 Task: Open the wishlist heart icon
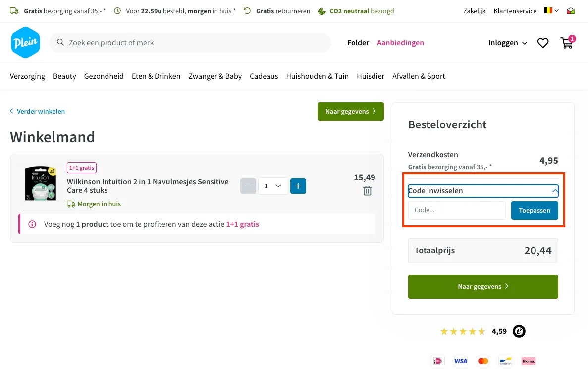[543, 43]
